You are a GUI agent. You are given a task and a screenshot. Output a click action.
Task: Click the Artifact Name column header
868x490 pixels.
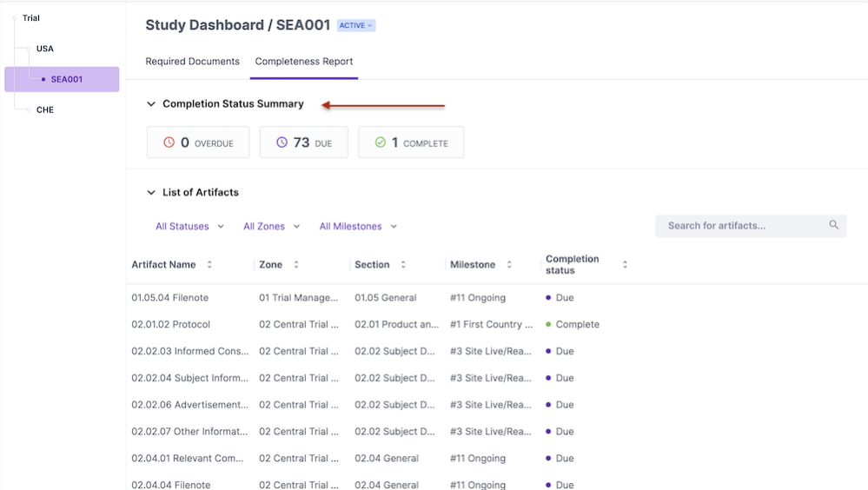click(163, 265)
